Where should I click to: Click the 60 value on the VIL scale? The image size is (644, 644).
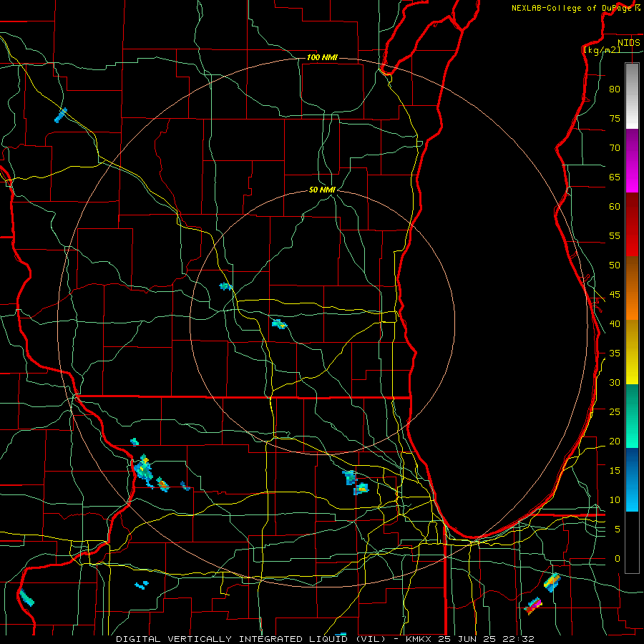tap(615, 207)
